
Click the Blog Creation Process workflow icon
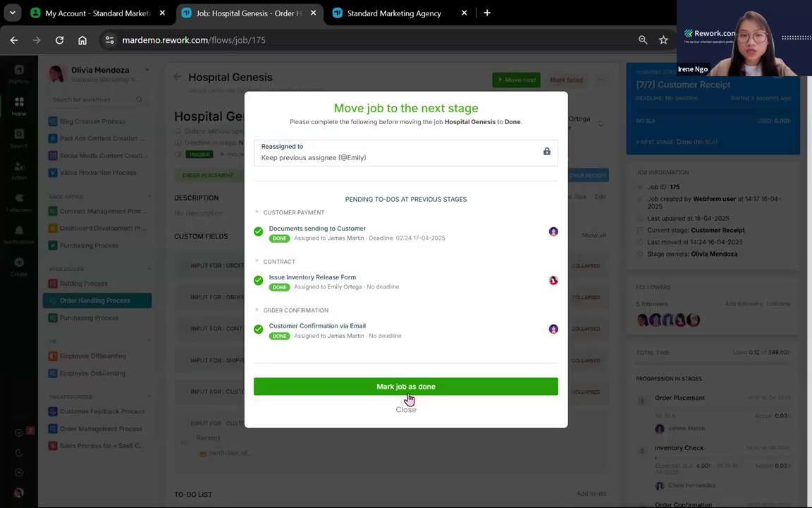point(52,121)
